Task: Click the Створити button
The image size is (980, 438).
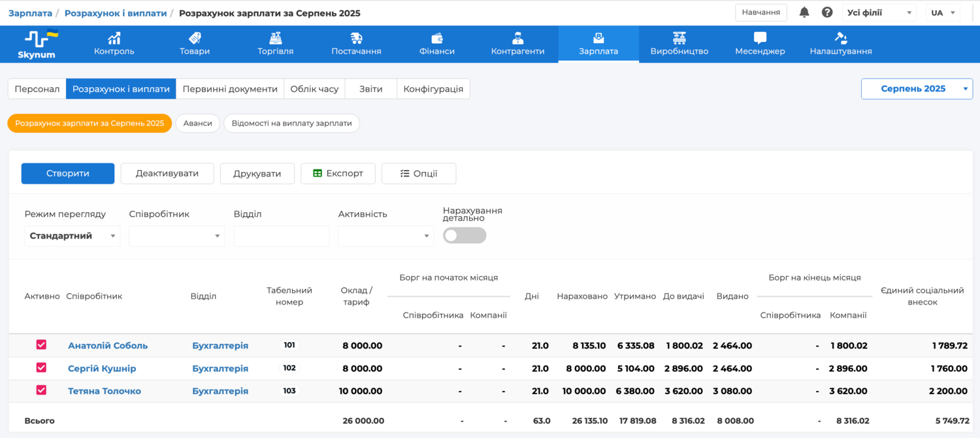Action: click(68, 174)
